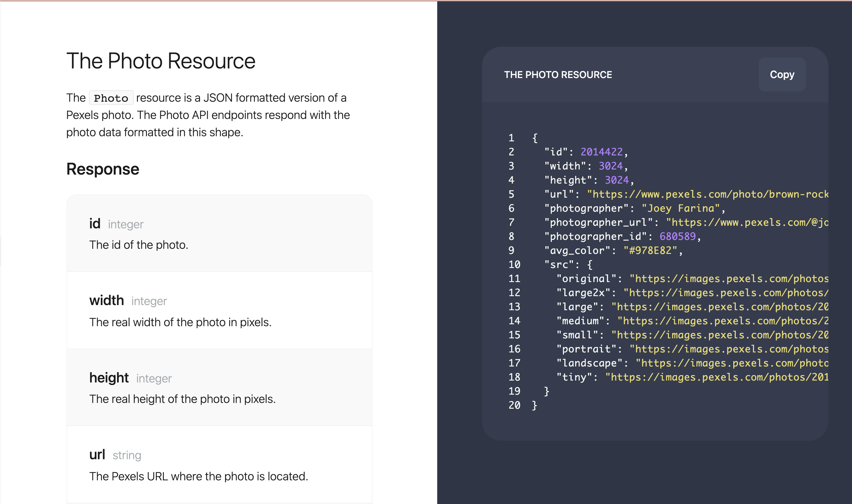The width and height of the screenshot is (852, 504).
Task: Select the Photo inline code reference
Action: pos(111,98)
